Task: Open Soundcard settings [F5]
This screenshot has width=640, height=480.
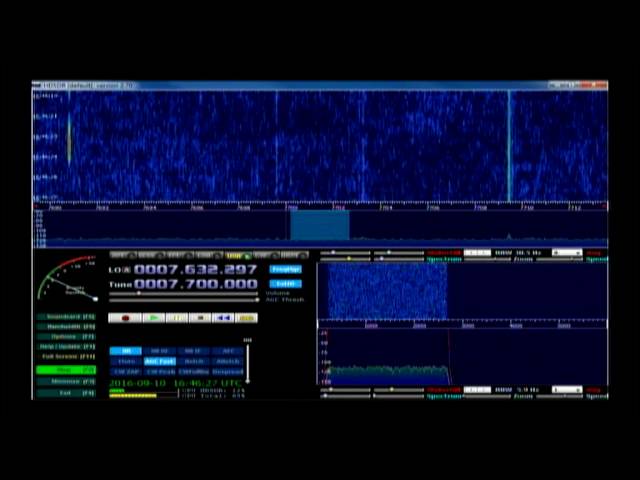Action: 66,317
